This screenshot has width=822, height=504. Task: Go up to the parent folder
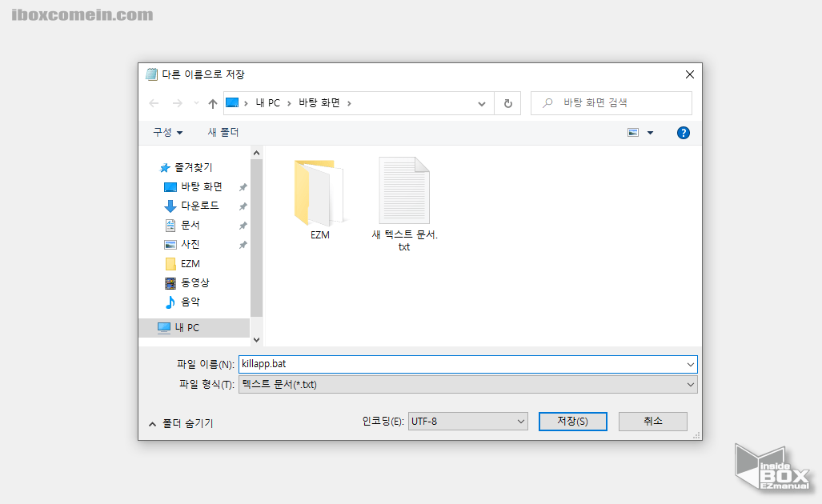click(x=211, y=102)
